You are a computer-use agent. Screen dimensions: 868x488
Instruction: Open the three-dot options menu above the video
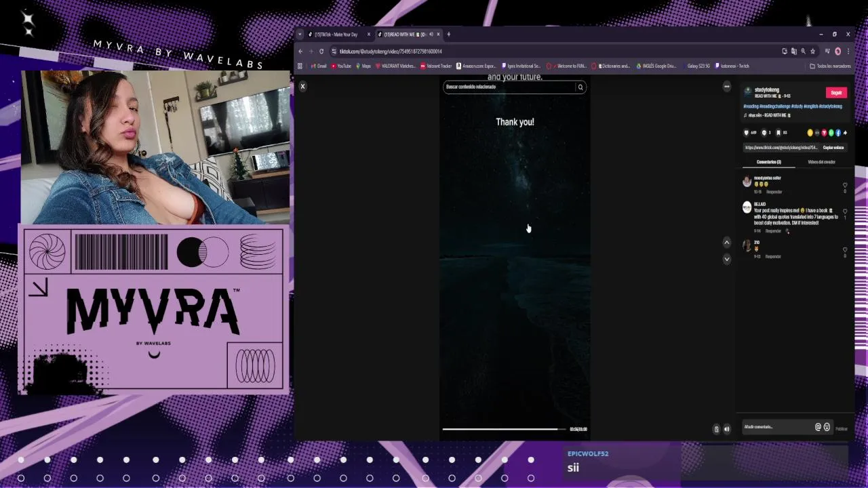click(x=726, y=86)
